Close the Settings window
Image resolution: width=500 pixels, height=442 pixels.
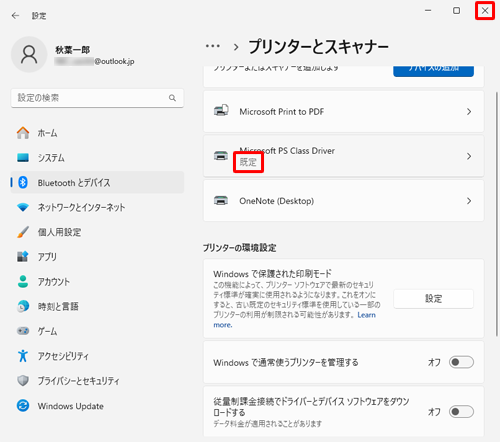pos(485,11)
